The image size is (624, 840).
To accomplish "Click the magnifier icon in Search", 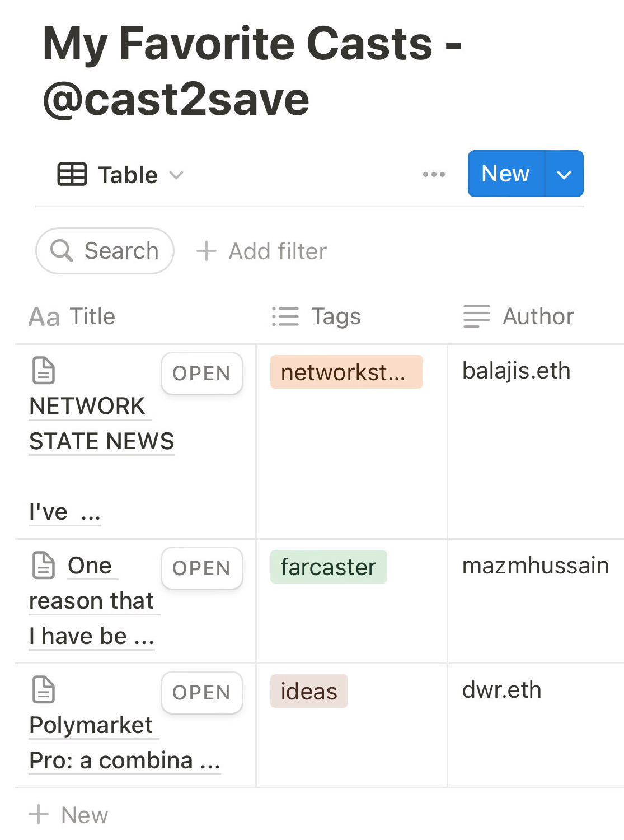I will coord(62,251).
